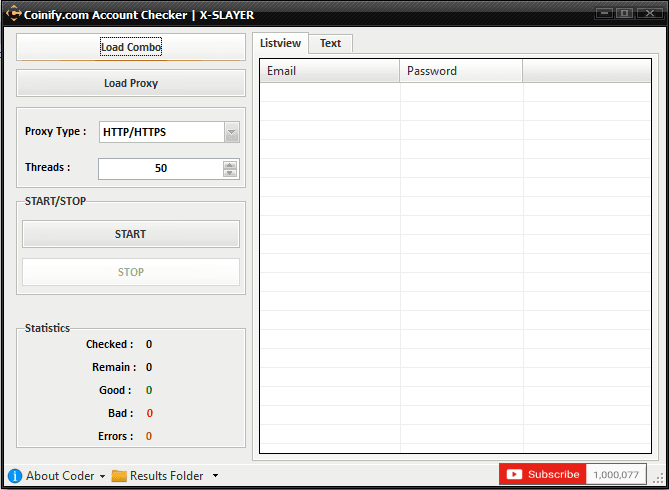This screenshot has width=669, height=490.
Task: Decrease Threads value with down arrow
Action: [x=230, y=173]
